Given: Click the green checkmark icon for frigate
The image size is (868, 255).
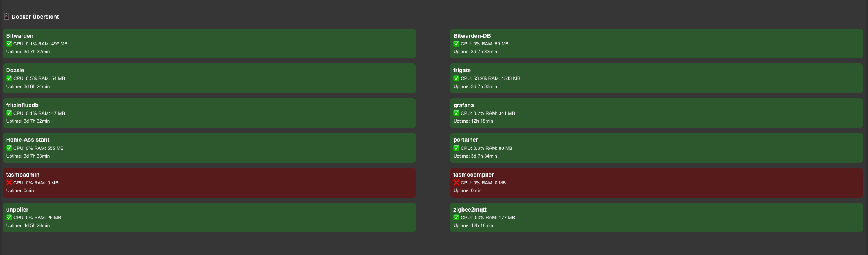Looking at the screenshot, I should pos(456,78).
